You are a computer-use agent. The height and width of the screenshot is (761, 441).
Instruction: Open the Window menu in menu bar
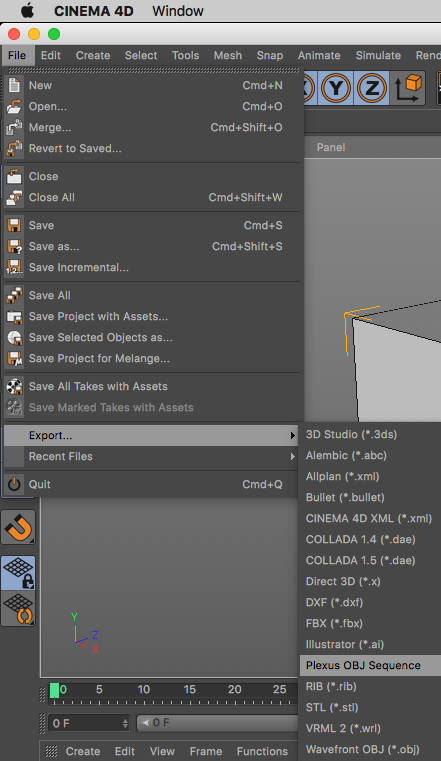178,11
